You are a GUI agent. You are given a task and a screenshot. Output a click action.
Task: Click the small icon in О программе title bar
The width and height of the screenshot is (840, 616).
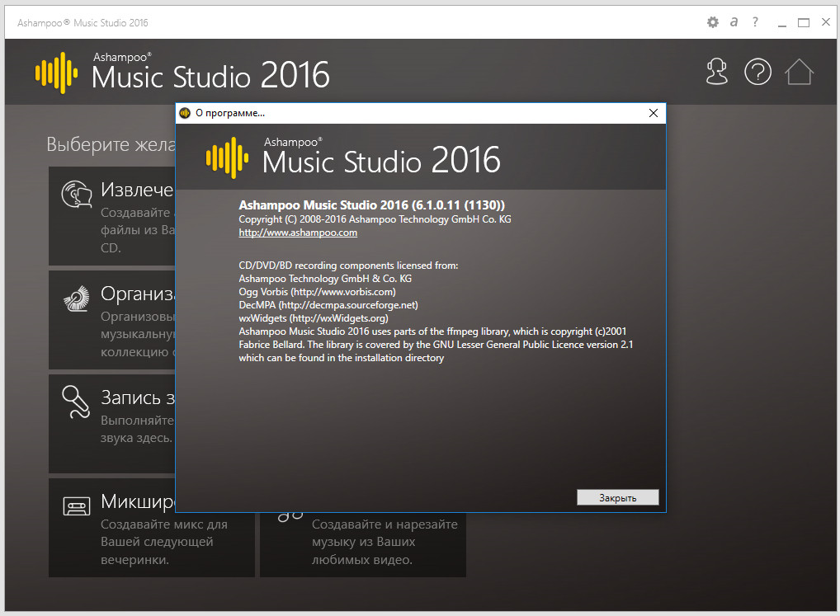pyautogui.click(x=185, y=113)
